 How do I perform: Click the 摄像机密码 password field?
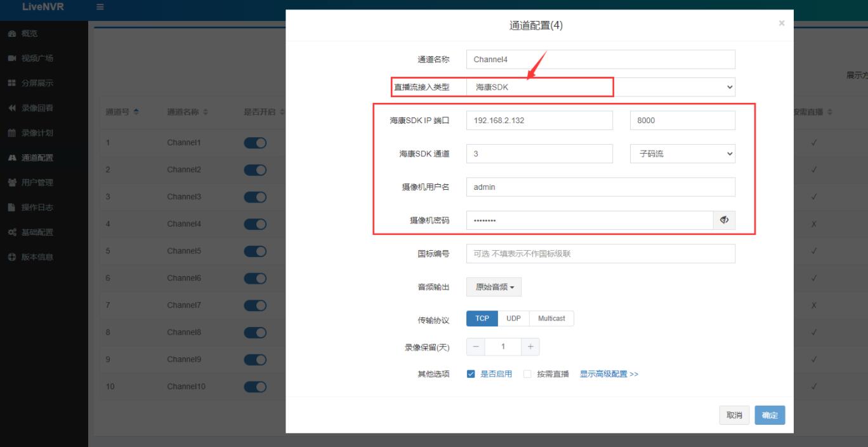[590, 220]
